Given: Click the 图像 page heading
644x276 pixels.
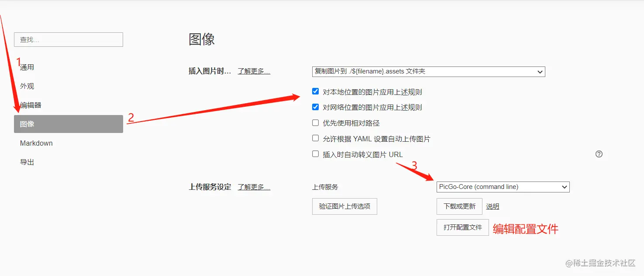Looking at the screenshot, I should [202, 39].
